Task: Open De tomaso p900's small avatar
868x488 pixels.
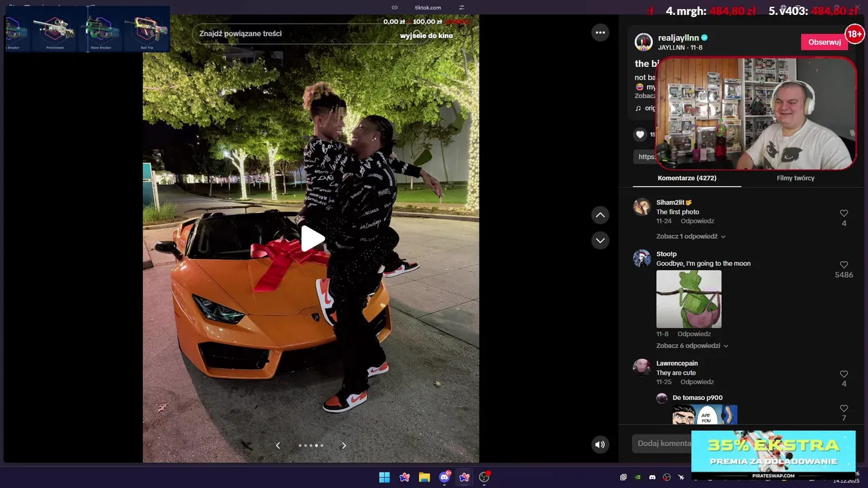Action: [x=662, y=399]
